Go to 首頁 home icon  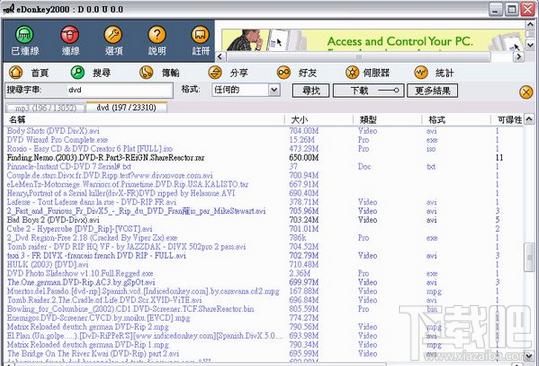[x=16, y=72]
